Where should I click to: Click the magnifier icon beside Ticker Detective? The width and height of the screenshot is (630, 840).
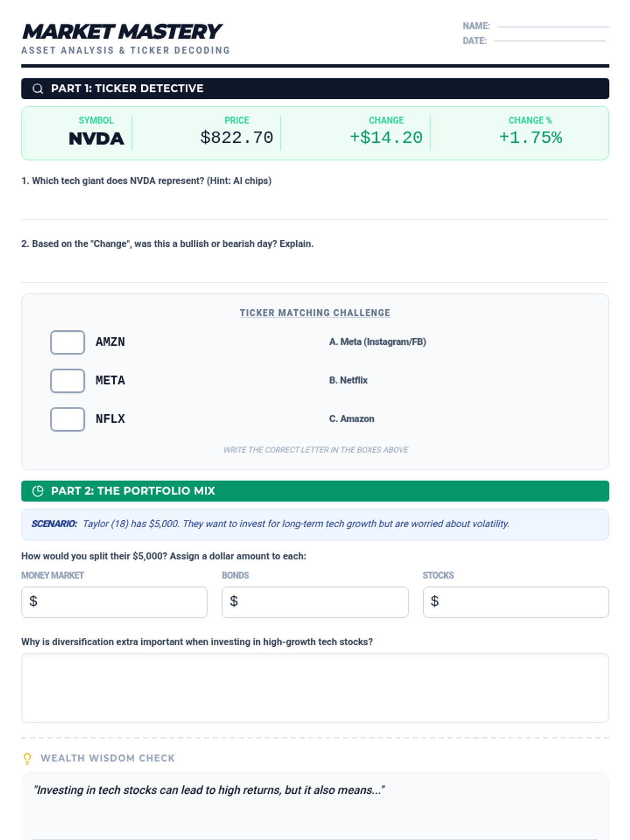(x=38, y=89)
